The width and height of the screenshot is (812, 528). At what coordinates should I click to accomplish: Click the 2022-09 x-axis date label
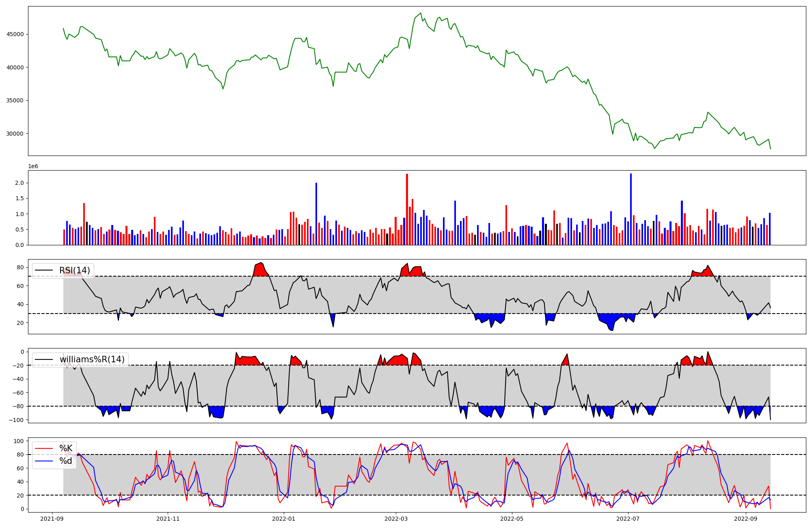point(746,519)
